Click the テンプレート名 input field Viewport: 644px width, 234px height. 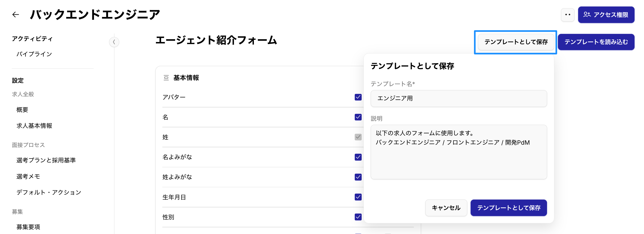tap(459, 98)
